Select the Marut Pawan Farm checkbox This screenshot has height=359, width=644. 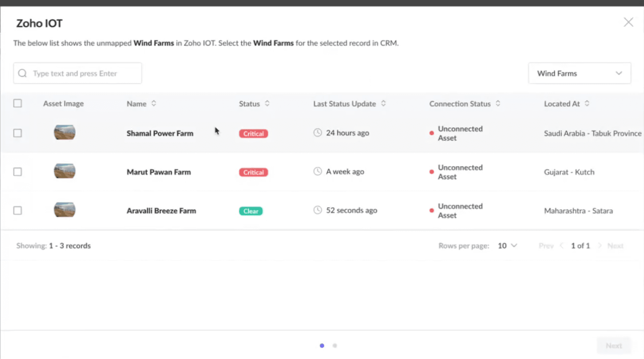tap(18, 172)
